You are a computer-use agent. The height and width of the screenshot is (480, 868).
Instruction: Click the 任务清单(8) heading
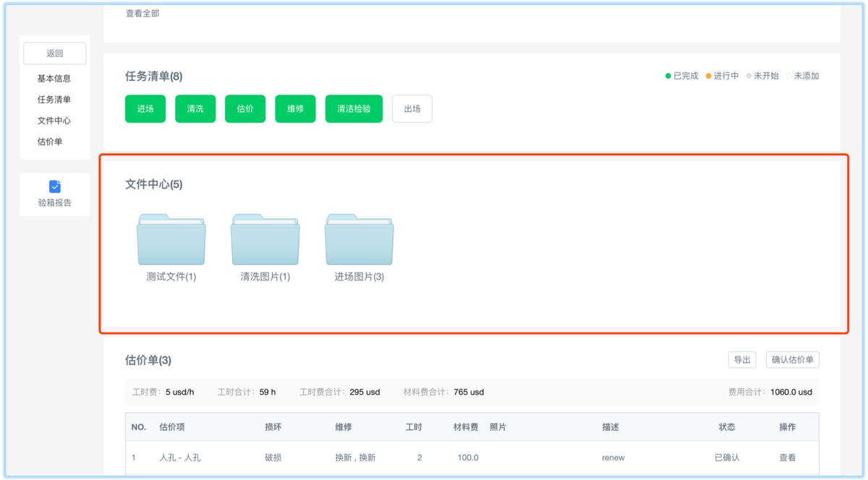tap(153, 77)
